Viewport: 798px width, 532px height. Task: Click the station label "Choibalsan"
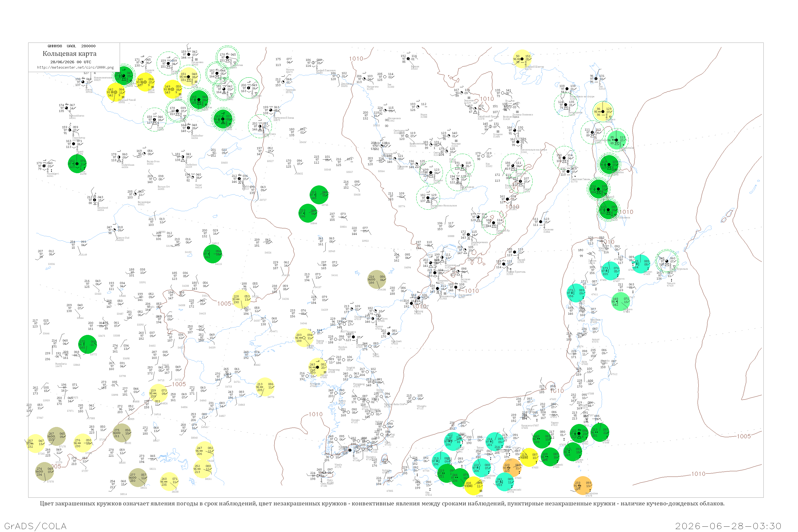191,165
